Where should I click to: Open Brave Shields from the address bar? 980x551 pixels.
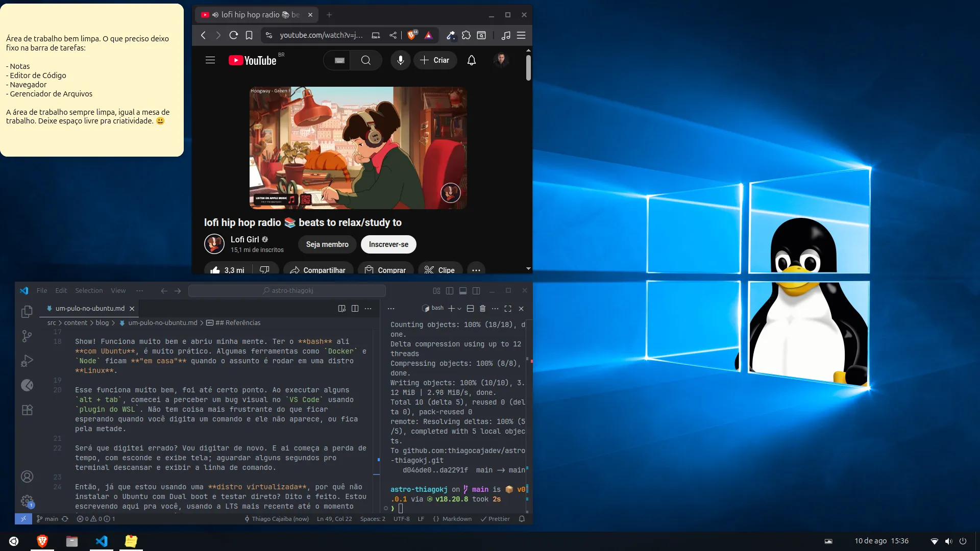pyautogui.click(x=412, y=35)
